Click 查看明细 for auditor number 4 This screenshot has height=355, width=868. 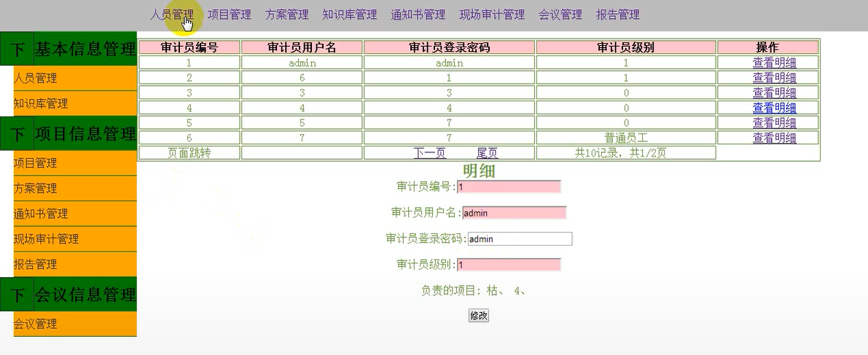(x=775, y=107)
